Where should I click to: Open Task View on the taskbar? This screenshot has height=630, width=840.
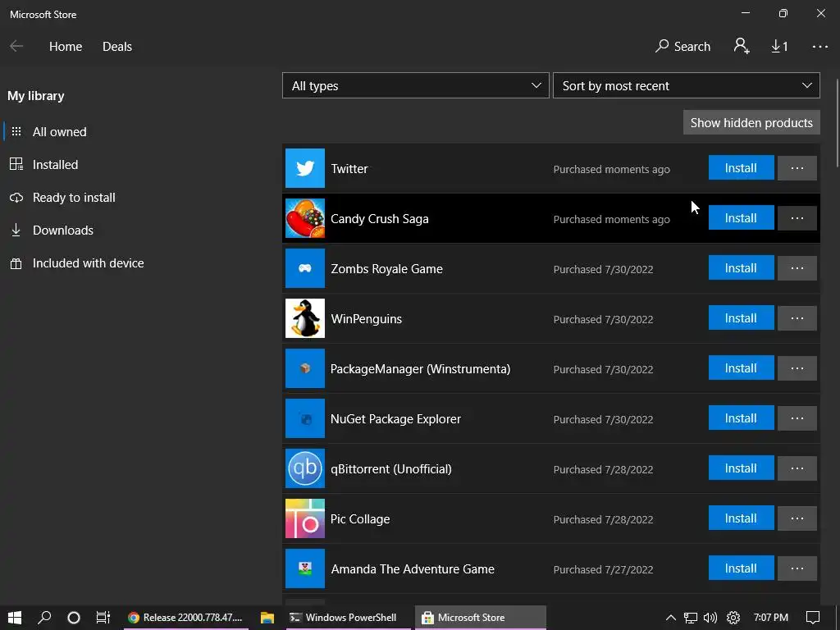(x=103, y=618)
